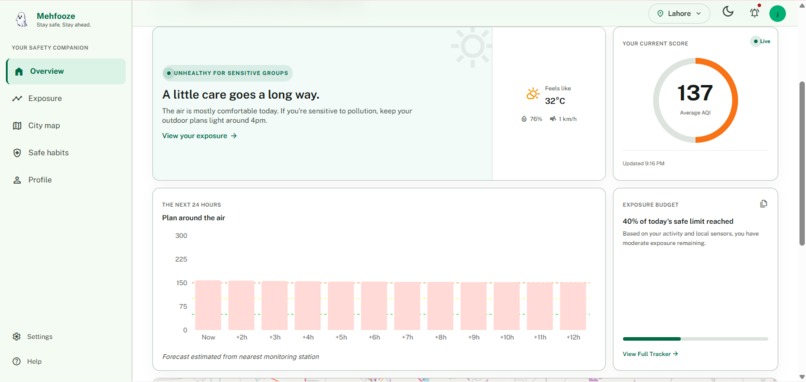This screenshot has height=382, width=806.
Task: Click the 'Forecast estimated from nearest monitoring station' note
Action: [241, 356]
